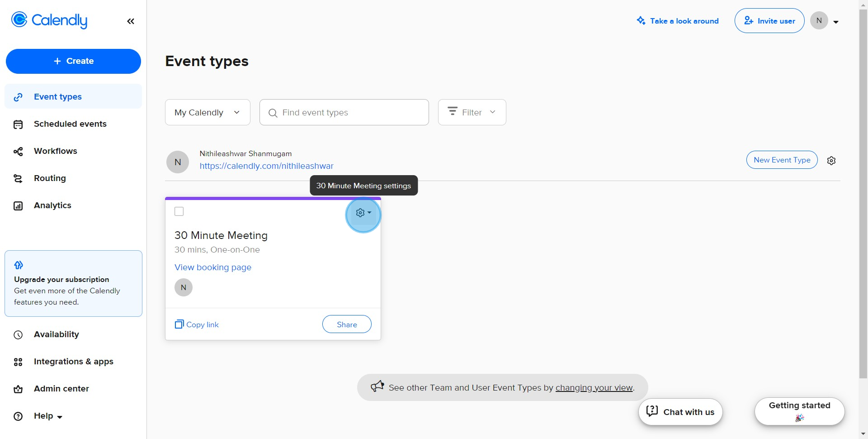
Task: Click the Calendly logo
Action: (x=49, y=20)
